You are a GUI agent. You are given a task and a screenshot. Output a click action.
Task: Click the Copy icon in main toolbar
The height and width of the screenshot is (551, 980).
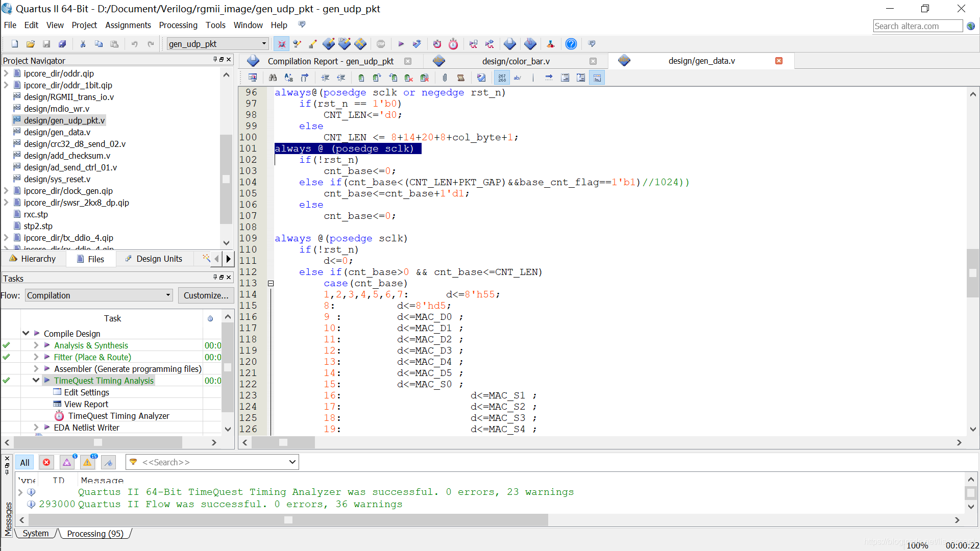click(99, 44)
